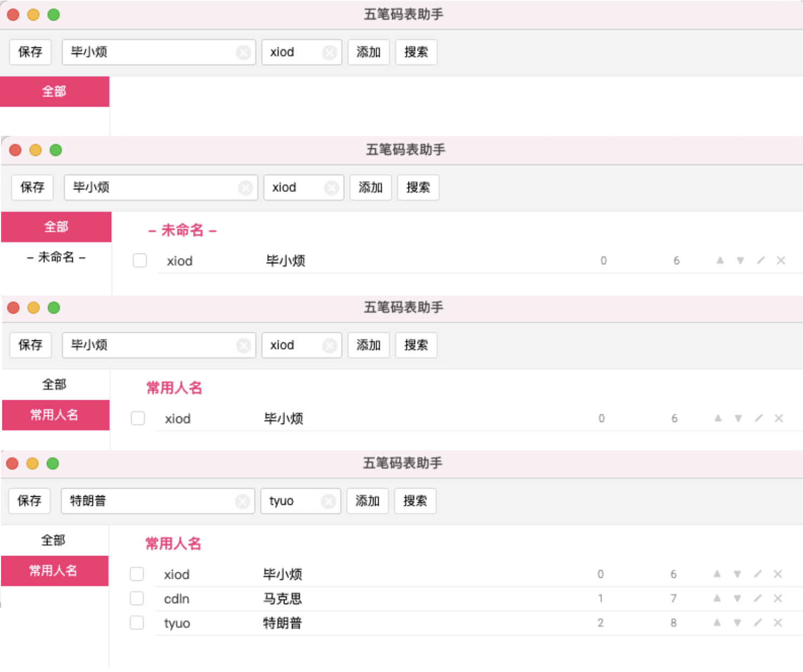The image size is (803, 672).
Task: Clear the tyuo code field
Action: [x=329, y=502]
